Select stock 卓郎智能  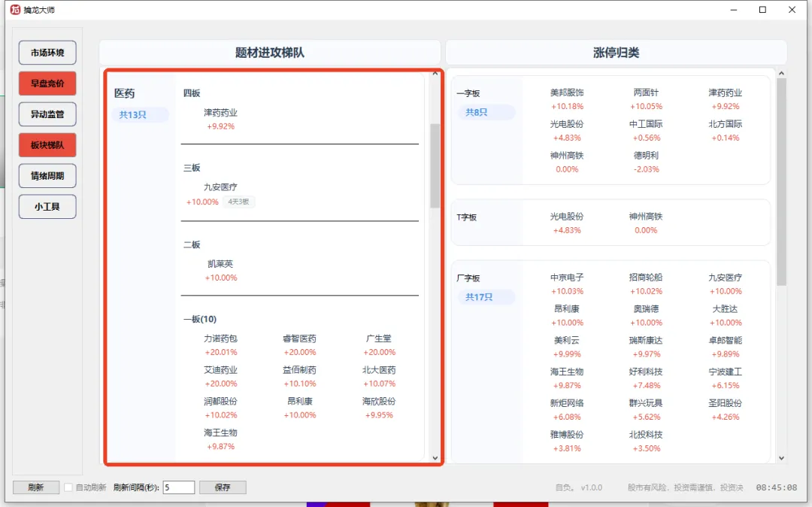pyautogui.click(x=725, y=340)
